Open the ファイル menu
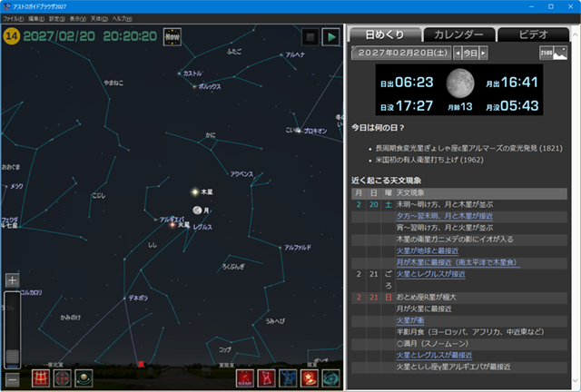Viewport: 581px width, 392px height. click(14, 18)
